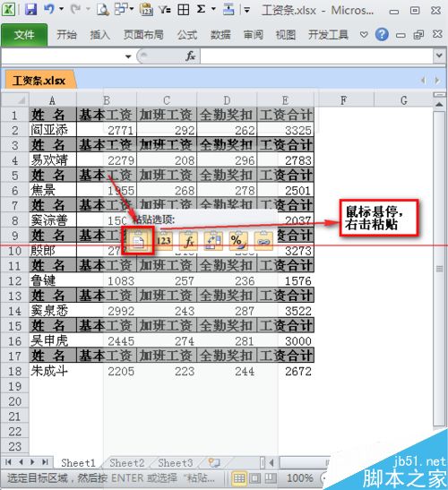Click the Save icon in quick access toolbar

[30, 9]
